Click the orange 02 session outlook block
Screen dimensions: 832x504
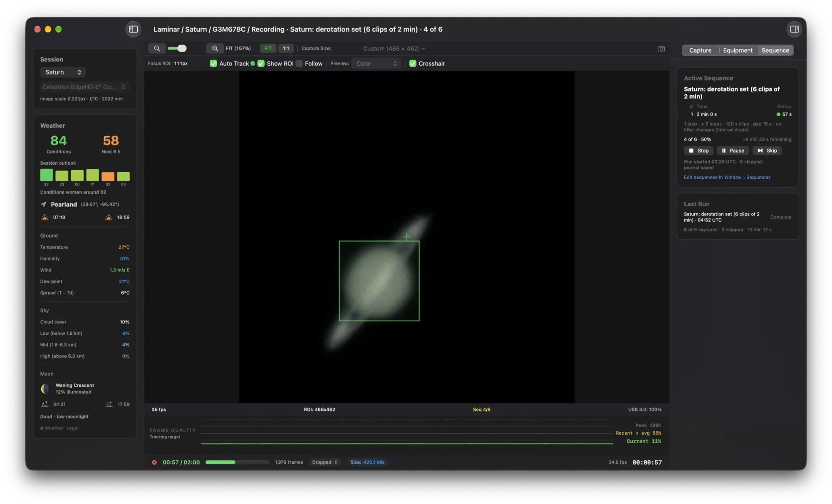(x=108, y=176)
